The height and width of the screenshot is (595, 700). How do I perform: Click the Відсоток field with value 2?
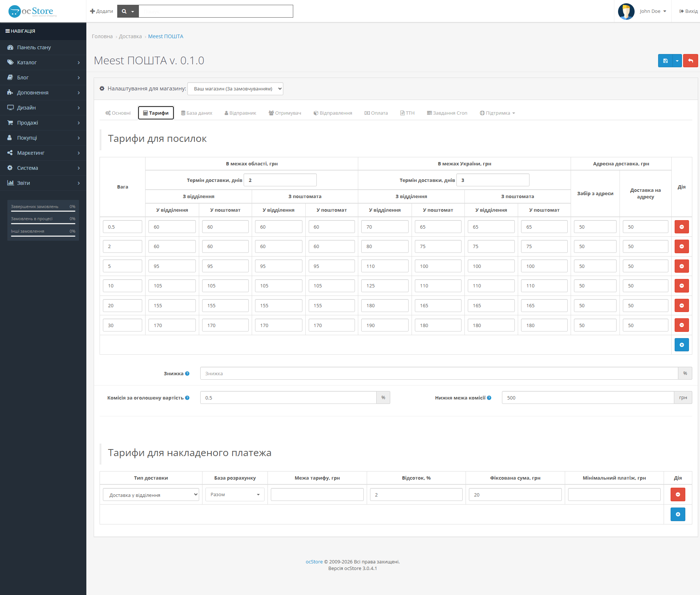[x=416, y=495]
